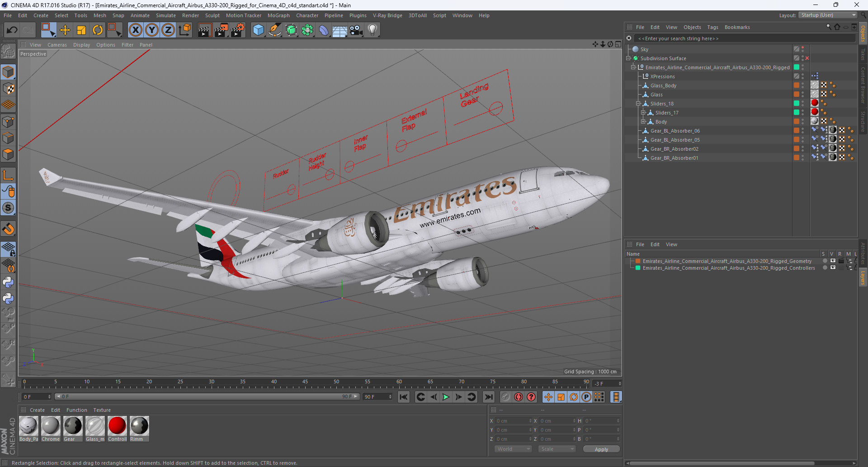
Task: Open Material Manager Texture menu
Action: [102, 410]
